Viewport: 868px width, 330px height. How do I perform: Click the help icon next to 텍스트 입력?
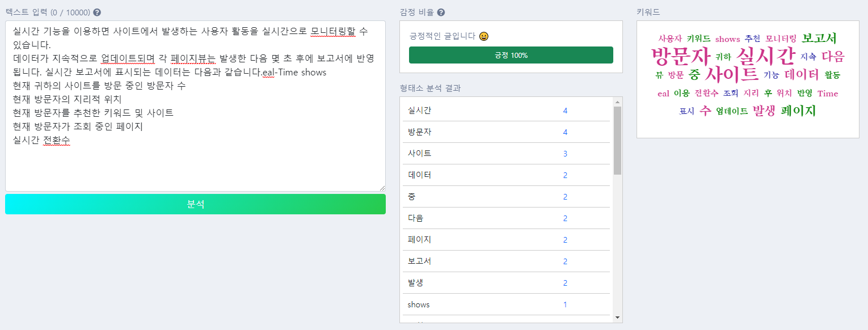click(x=97, y=12)
